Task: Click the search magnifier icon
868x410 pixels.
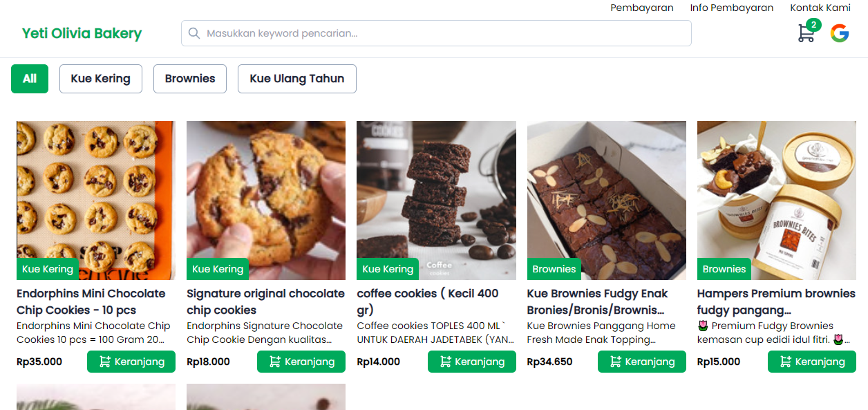Action: point(194,33)
